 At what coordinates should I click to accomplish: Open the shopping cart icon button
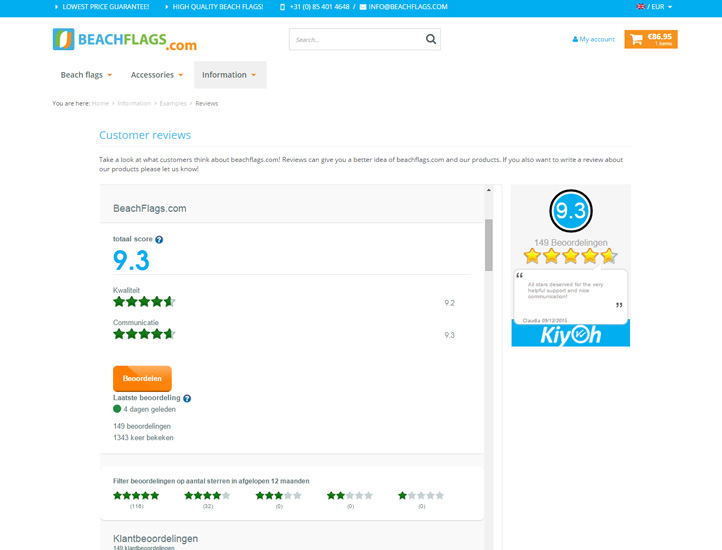[x=636, y=39]
